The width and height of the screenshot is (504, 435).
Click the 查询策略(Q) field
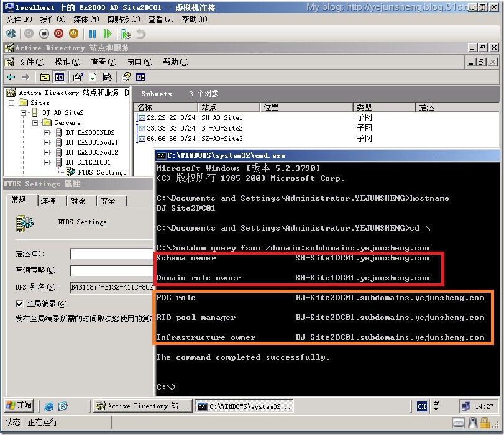[111, 271]
